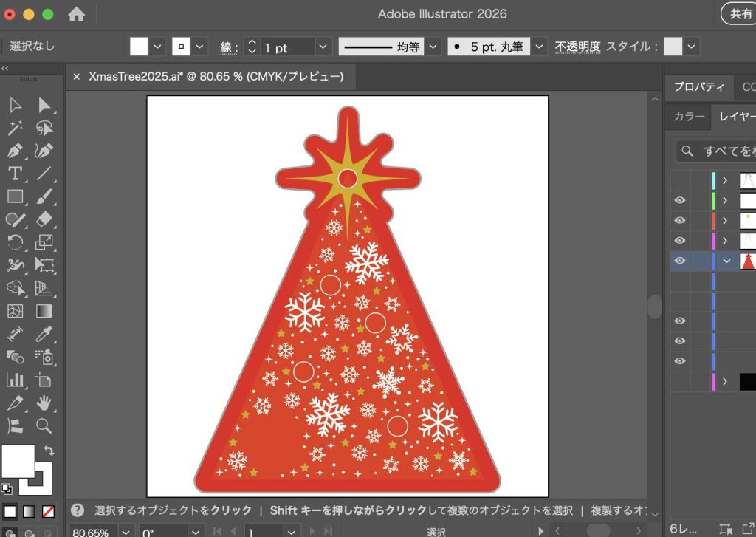Toggle visibility of the red tree layer

680,260
